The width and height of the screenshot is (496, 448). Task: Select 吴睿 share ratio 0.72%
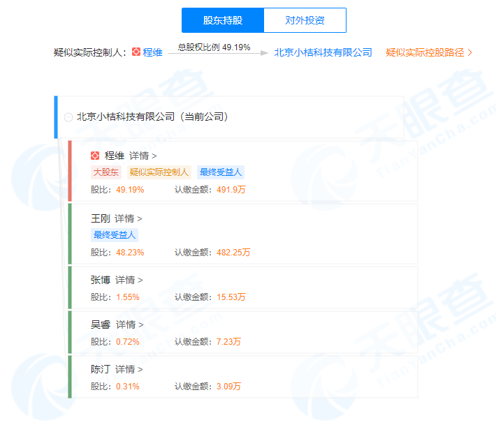128,341
